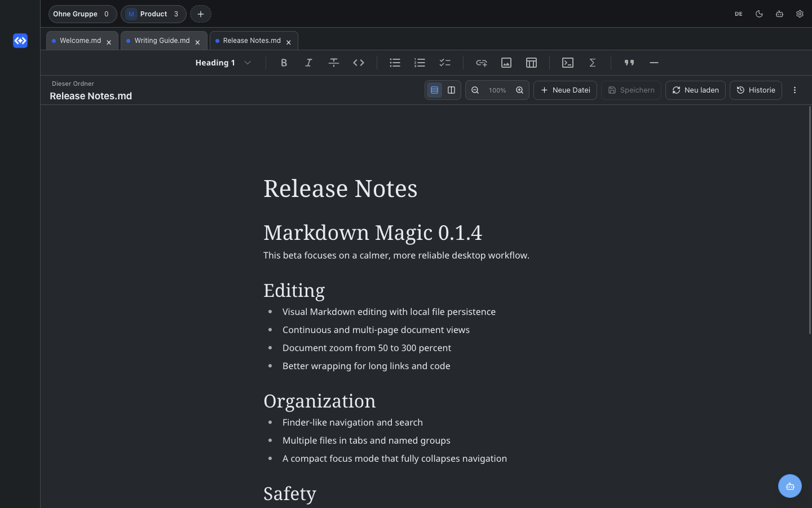
Task: Click 'Document zoom from 50 to 300 percent'
Action: (367, 348)
